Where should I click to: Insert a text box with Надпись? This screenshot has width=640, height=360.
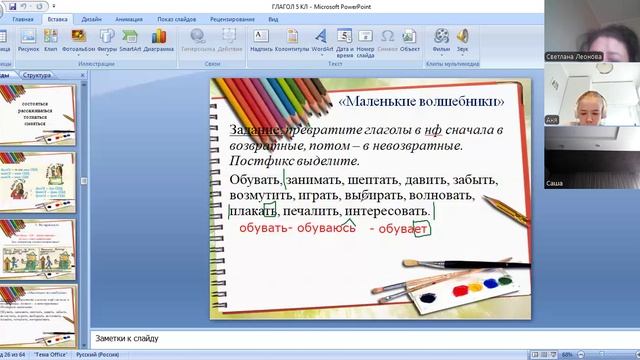(x=261, y=40)
